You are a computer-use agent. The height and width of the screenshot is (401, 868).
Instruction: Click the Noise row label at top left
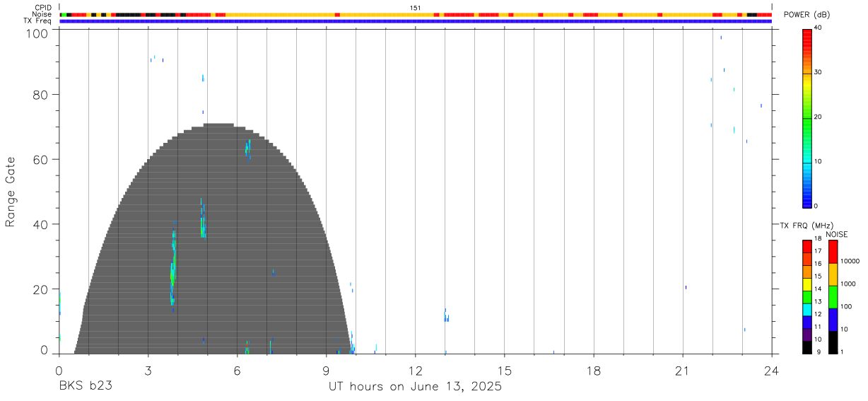[x=42, y=14]
